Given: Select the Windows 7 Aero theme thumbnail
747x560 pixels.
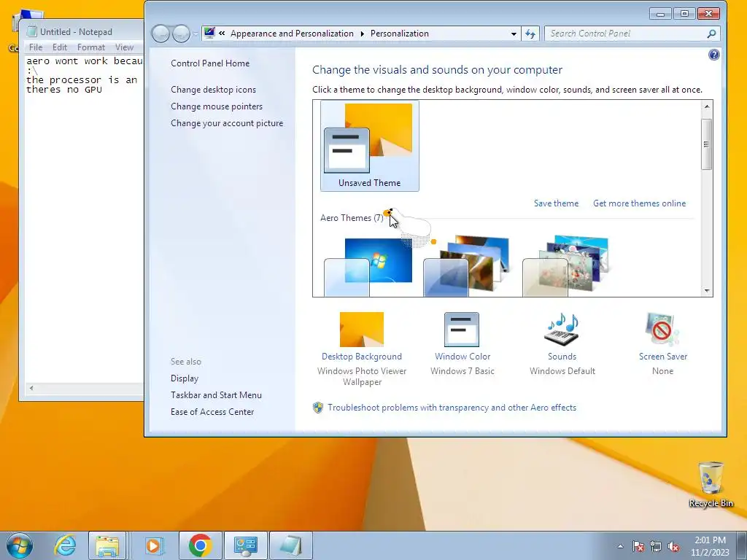Looking at the screenshot, I should pyautogui.click(x=368, y=267).
